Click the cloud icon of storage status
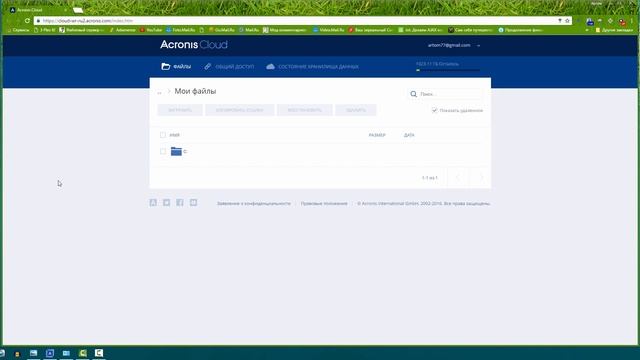The width and height of the screenshot is (640, 360). pyautogui.click(x=270, y=67)
